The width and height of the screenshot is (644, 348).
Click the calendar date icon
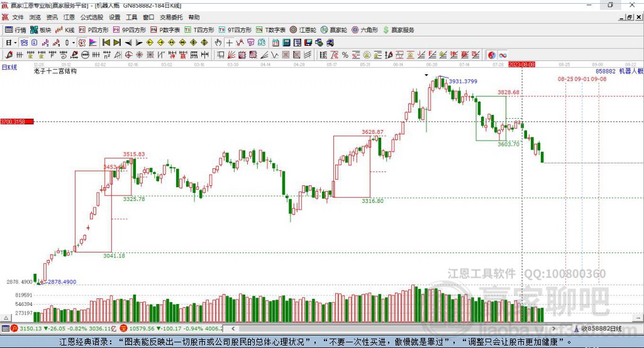pos(275,43)
